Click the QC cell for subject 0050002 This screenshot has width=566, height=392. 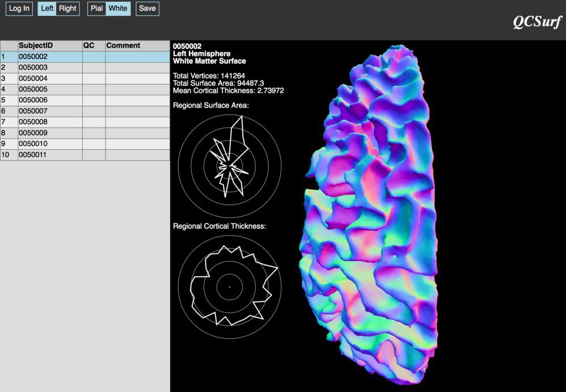pyautogui.click(x=94, y=57)
